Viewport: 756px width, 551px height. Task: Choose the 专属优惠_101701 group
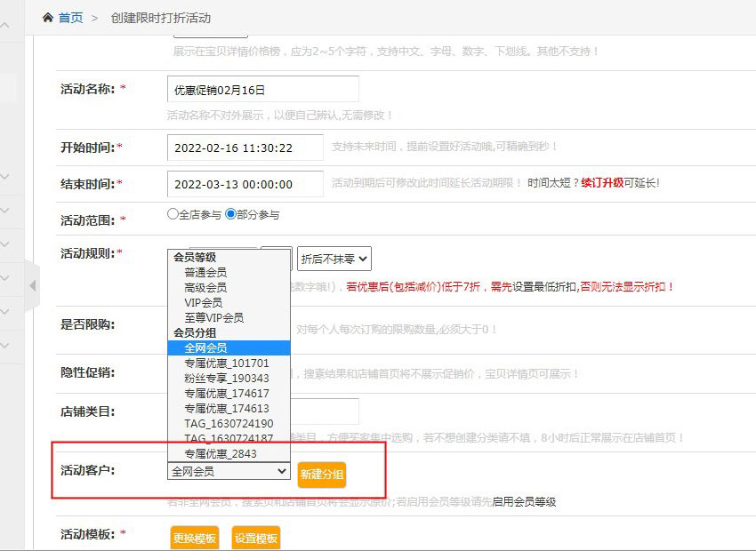pos(226,363)
